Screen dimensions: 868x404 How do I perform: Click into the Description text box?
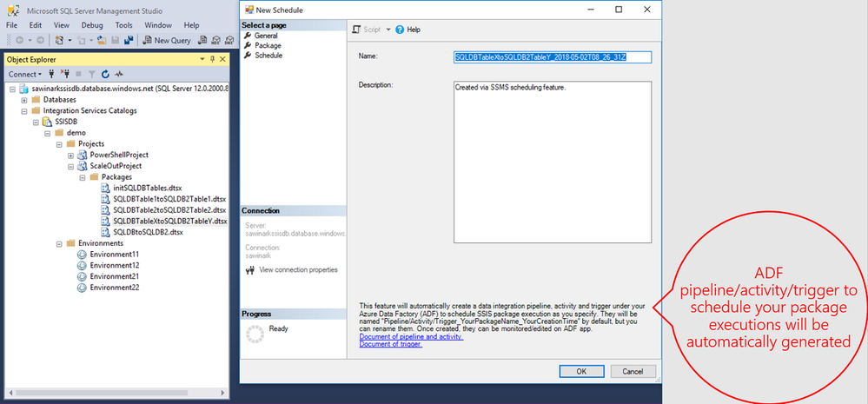point(553,162)
